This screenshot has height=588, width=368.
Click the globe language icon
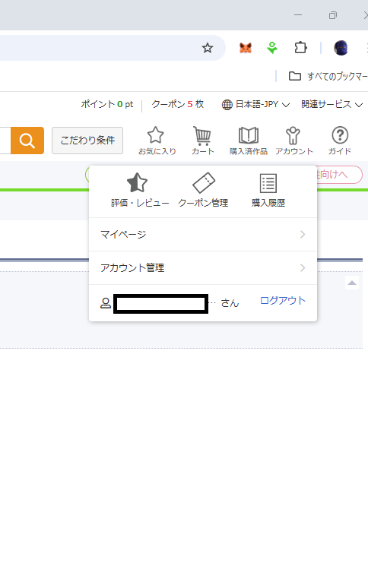[227, 105]
